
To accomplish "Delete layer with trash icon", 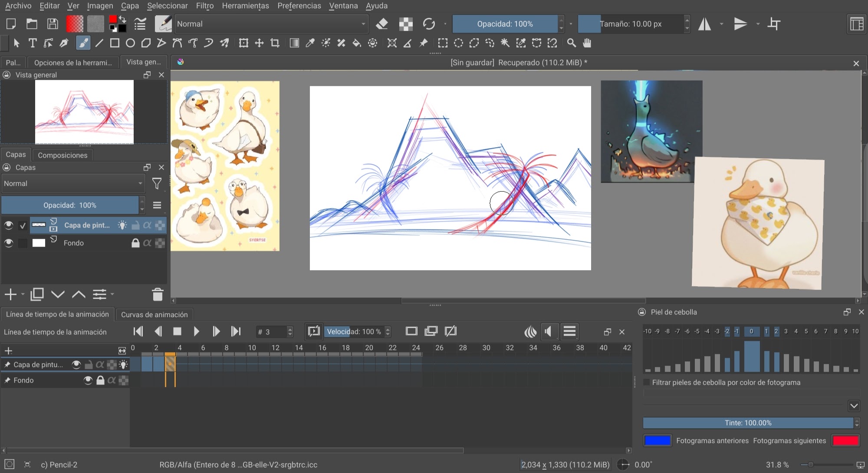I will [x=158, y=294].
